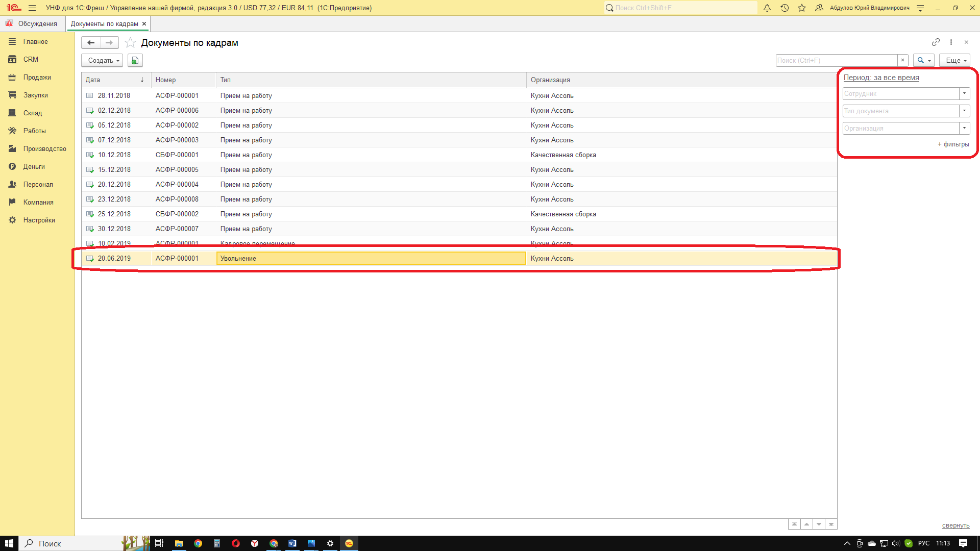
Task: Click the Тип документа filter field
Action: coord(901,111)
